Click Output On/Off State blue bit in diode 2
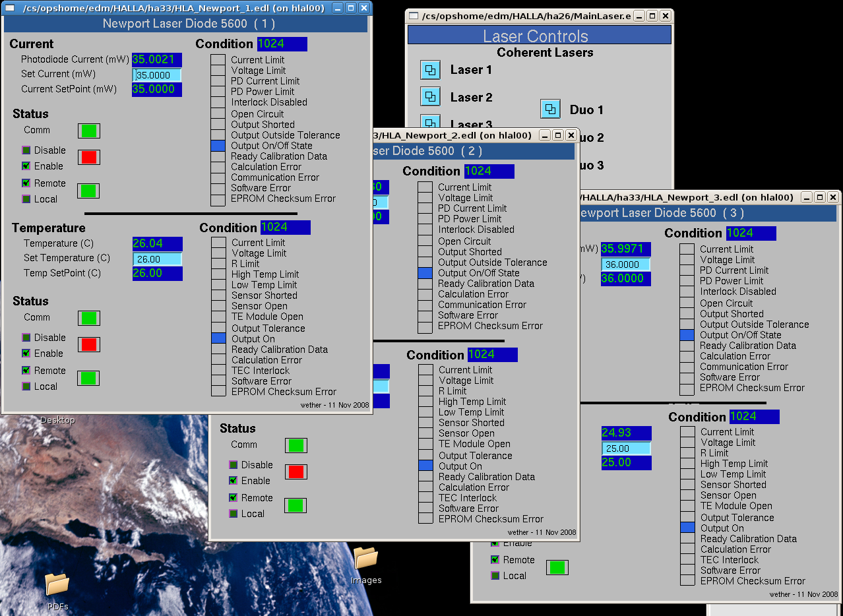843x616 pixels. click(x=425, y=273)
